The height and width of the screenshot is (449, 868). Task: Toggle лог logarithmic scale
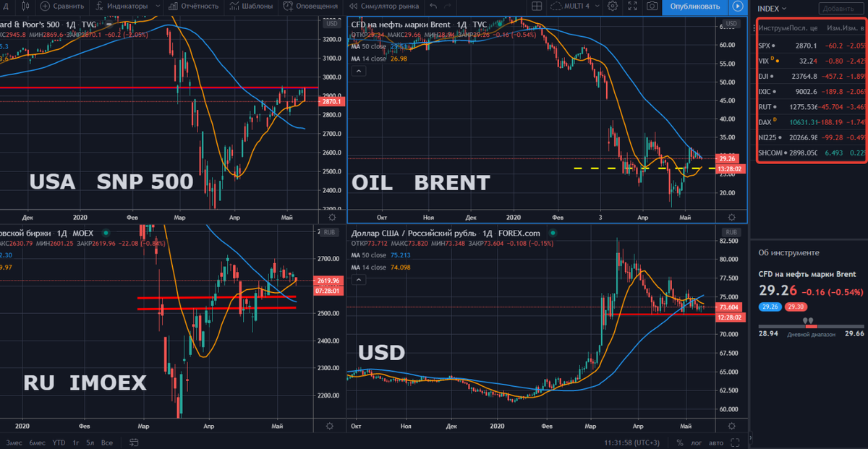click(696, 442)
